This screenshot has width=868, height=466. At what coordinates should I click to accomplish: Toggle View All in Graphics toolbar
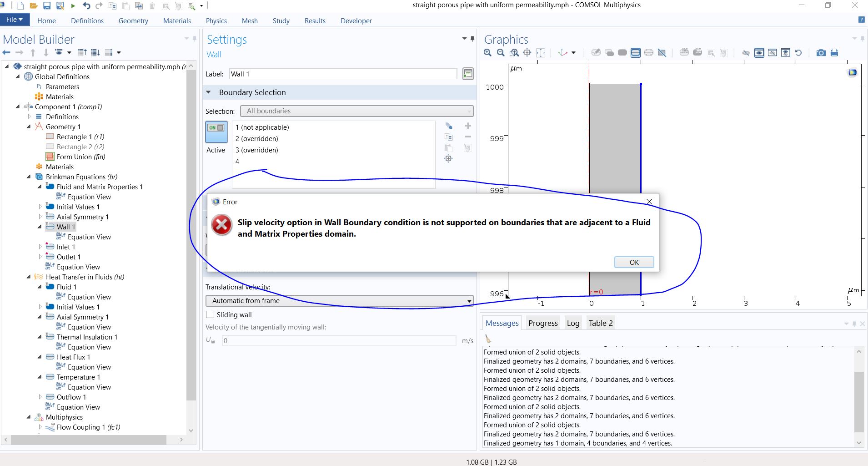coord(786,53)
